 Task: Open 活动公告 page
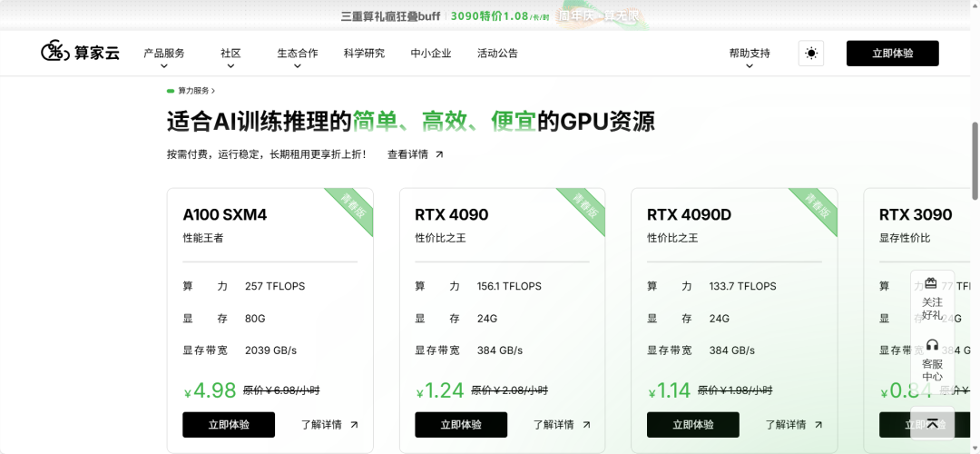(x=497, y=54)
